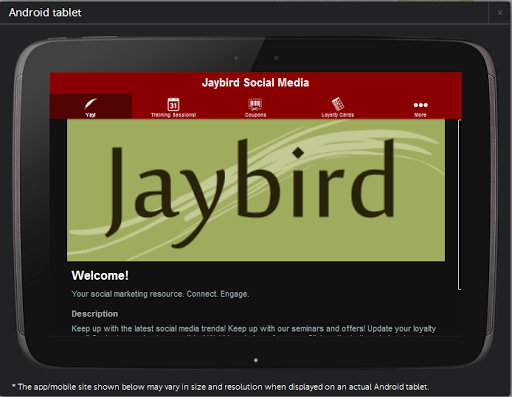Open the Loyalty Cards punch-card icon

pos(338,104)
